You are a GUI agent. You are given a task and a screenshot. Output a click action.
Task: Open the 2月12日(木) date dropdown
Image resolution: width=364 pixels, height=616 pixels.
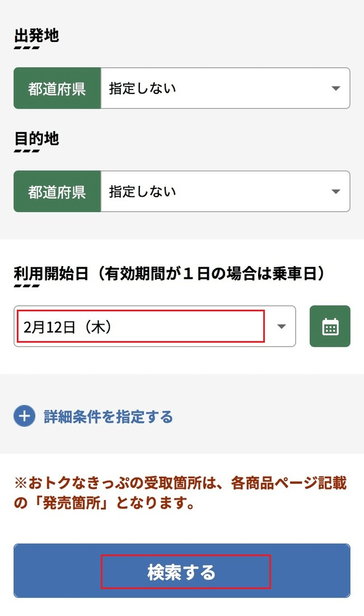coord(154,326)
